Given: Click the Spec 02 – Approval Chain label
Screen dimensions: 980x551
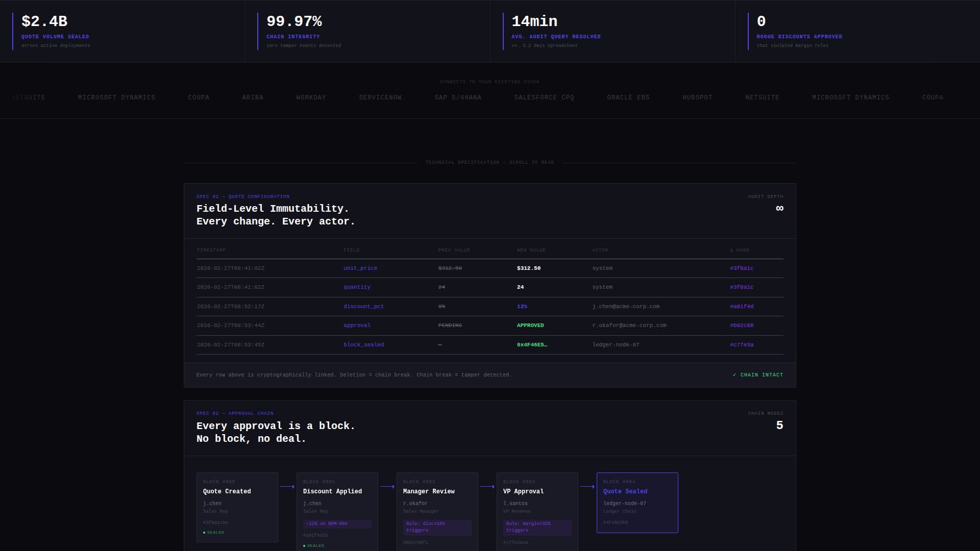Looking at the screenshot, I should click(x=235, y=413).
